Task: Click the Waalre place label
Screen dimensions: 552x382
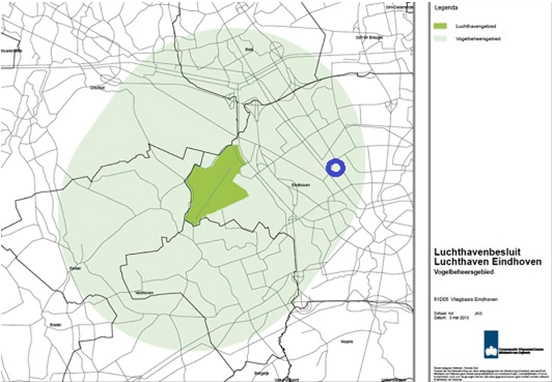Action: (x=347, y=342)
